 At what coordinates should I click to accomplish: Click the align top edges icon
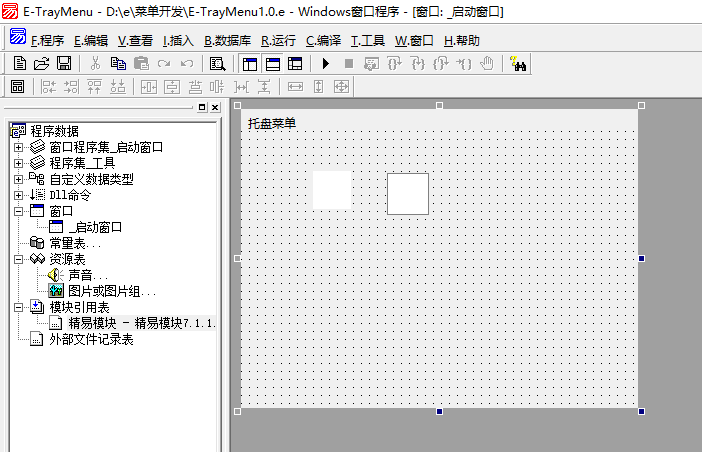[x=94, y=86]
